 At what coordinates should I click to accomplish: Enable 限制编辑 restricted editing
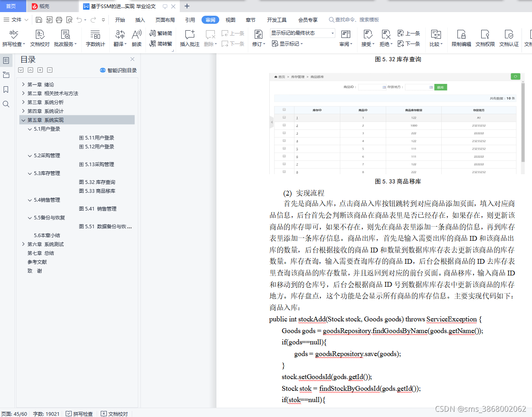coord(462,38)
